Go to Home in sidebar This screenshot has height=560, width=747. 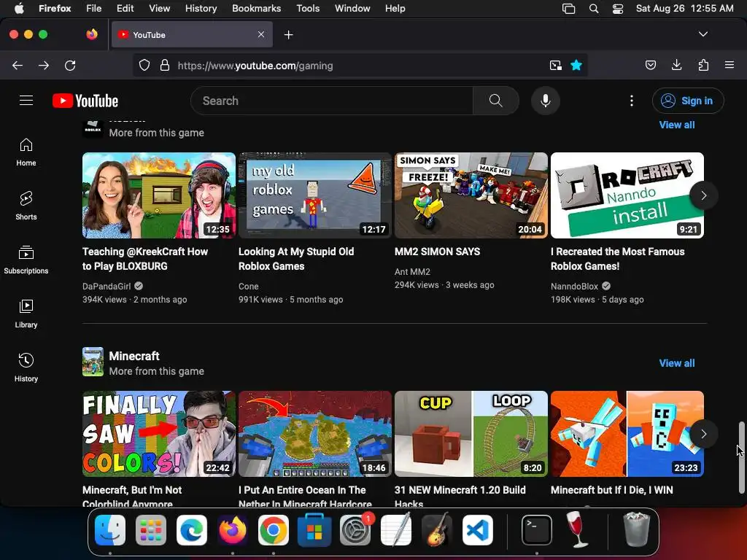pos(26,152)
